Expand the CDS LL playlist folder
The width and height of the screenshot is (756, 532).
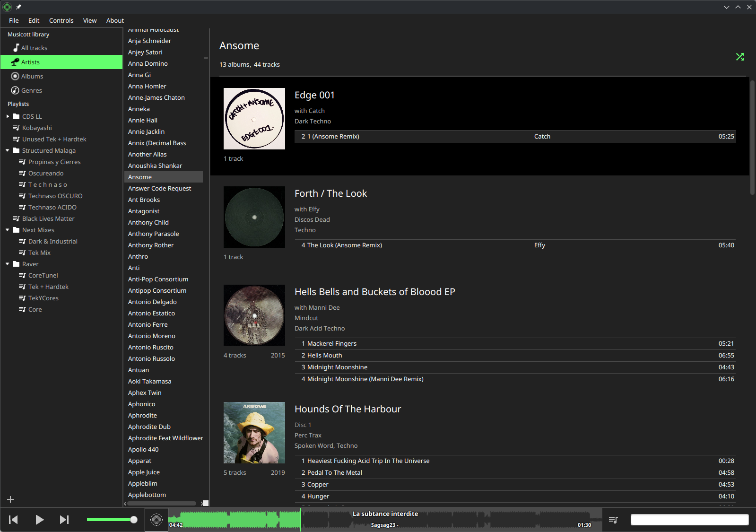pyautogui.click(x=8, y=116)
